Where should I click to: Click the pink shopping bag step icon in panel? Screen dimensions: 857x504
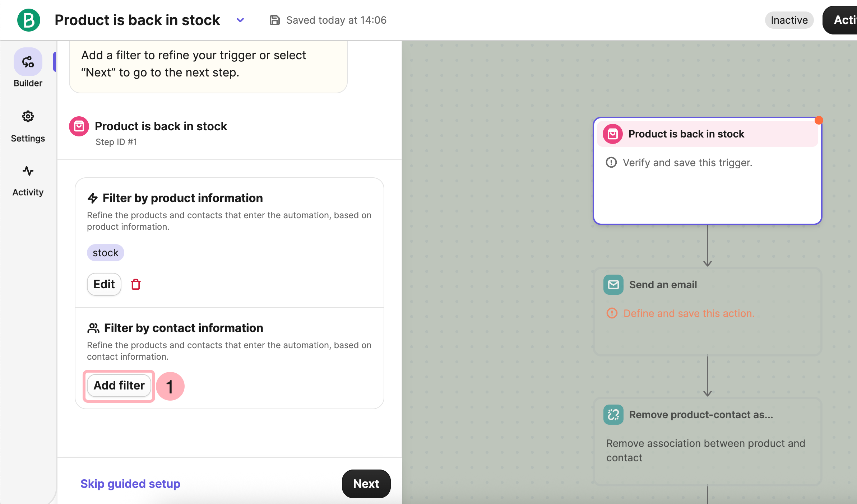[79, 126]
